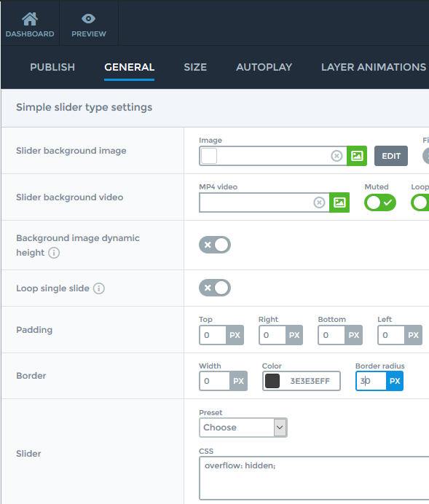Turn on Loop single slide toggle
Screen dimensions: 429x504
[x=215, y=288]
